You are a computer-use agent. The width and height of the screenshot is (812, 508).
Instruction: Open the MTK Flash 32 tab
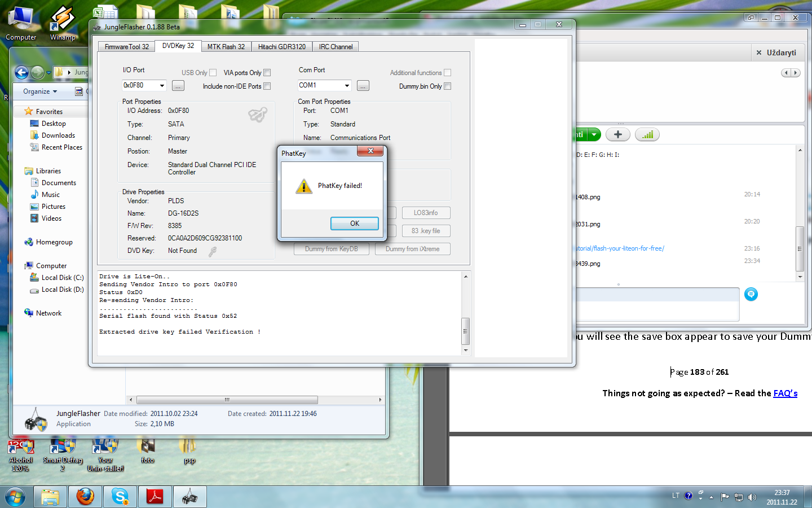(226, 47)
